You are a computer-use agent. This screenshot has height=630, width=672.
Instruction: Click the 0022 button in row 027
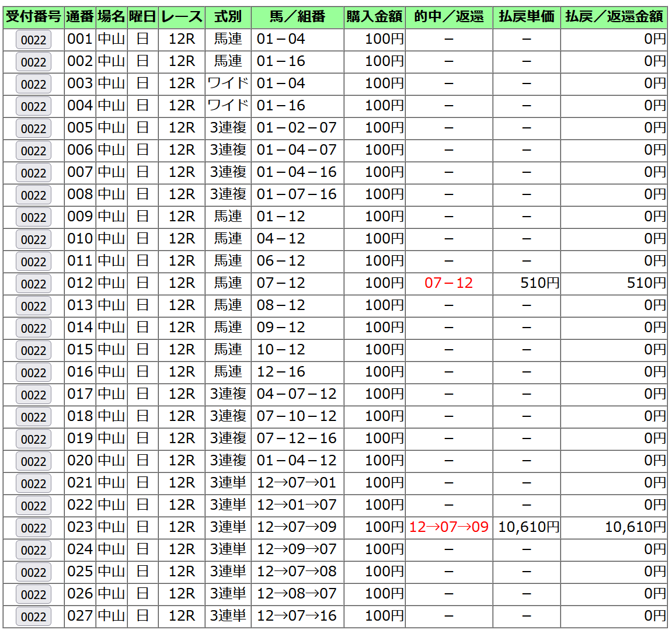coord(33,617)
